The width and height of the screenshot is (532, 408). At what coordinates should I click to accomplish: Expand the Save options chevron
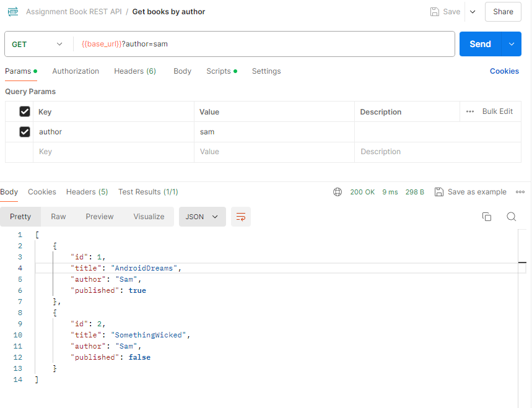pos(473,12)
